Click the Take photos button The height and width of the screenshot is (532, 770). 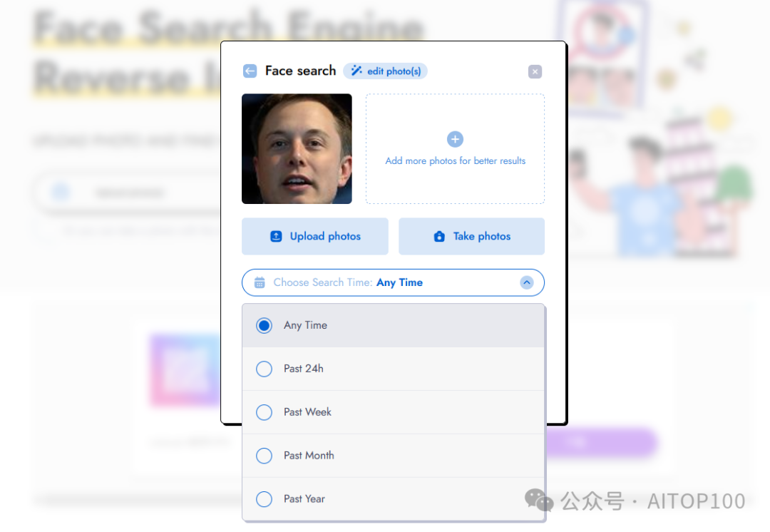(x=471, y=236)
